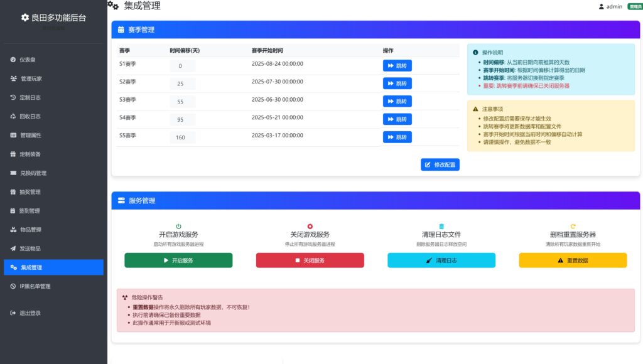Jump to S1赛季 with its 跳转 button
643x364 pixels.
[397, 65]
